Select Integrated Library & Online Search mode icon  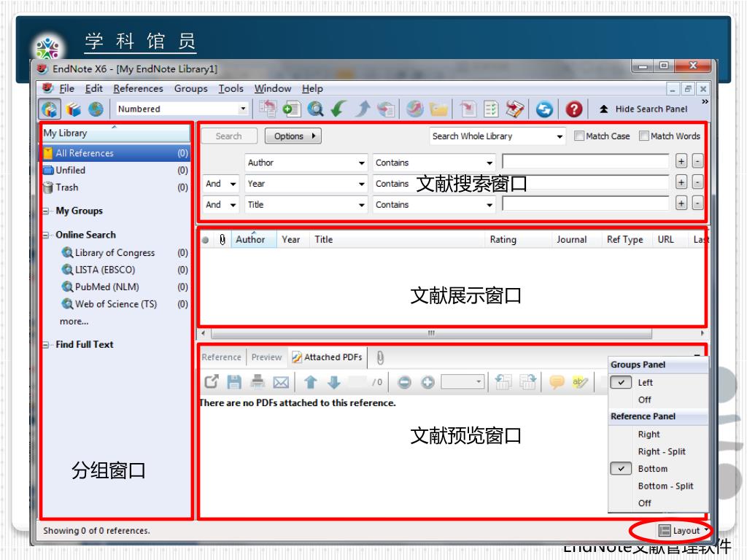pos(49,109)
